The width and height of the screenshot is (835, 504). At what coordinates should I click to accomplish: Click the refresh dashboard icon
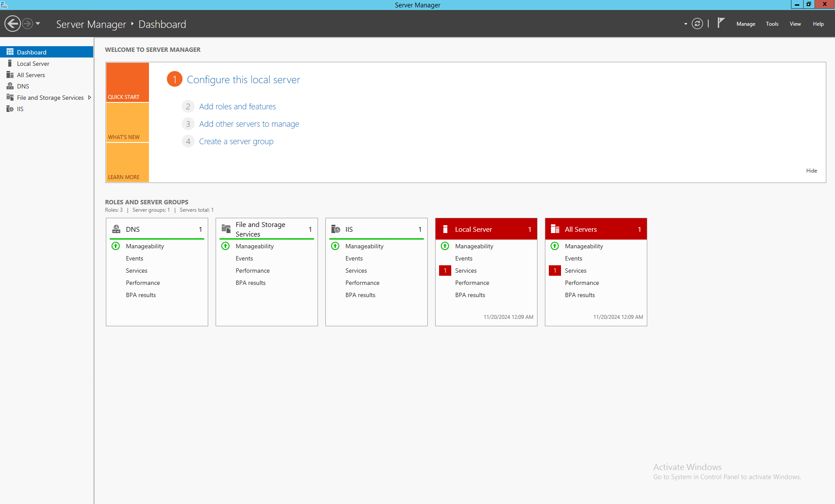click(x=697, y=24)
